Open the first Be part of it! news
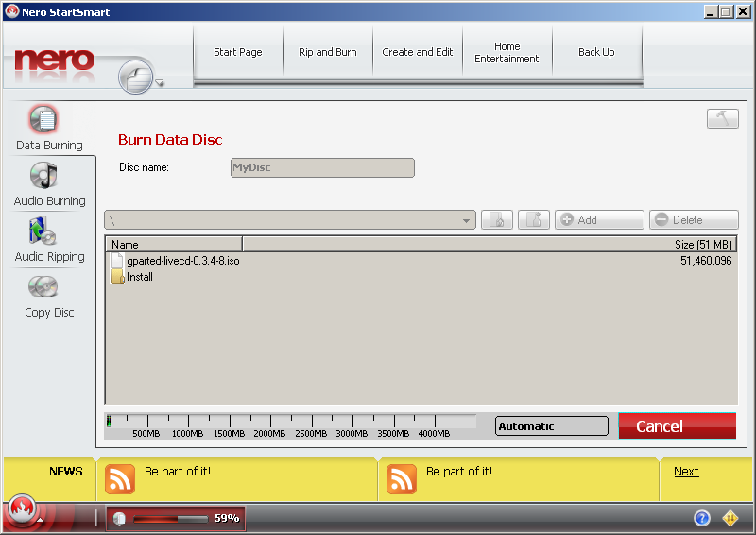The image size is (756, 535). point(178,472)
